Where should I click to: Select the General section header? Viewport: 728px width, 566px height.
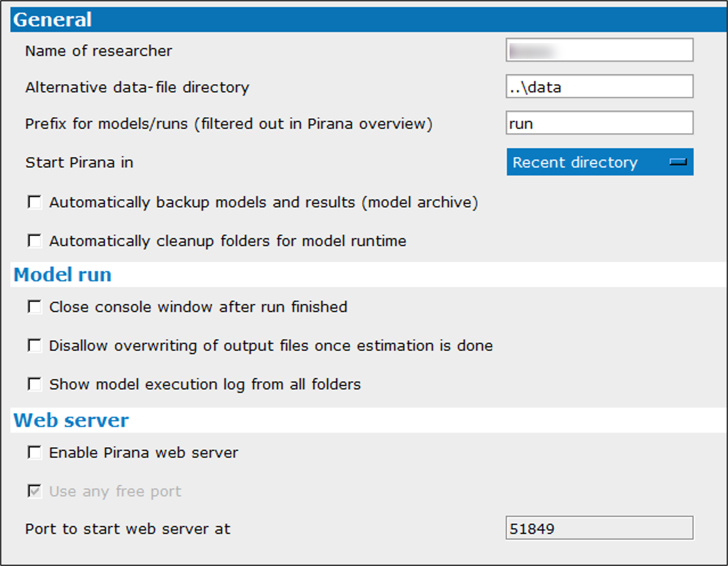(x=368, y=20)
